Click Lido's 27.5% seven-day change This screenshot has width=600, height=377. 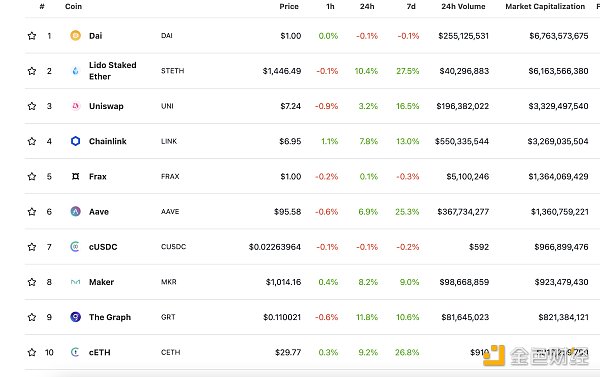408,71
